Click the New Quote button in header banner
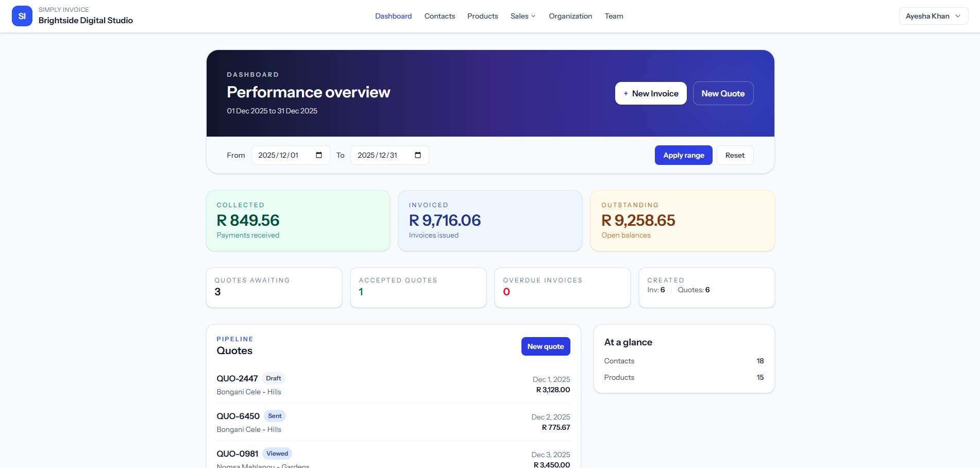 723,93
